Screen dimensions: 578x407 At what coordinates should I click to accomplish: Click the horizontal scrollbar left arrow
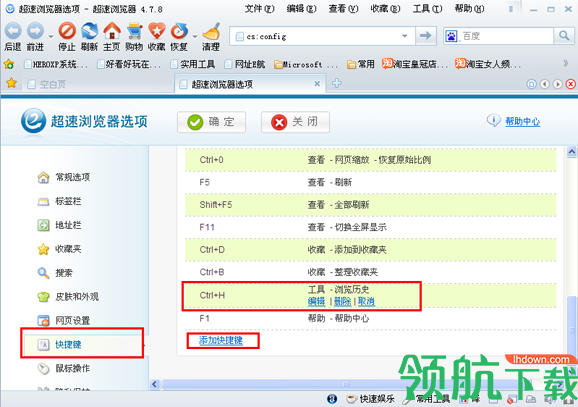tap(155, 384)
